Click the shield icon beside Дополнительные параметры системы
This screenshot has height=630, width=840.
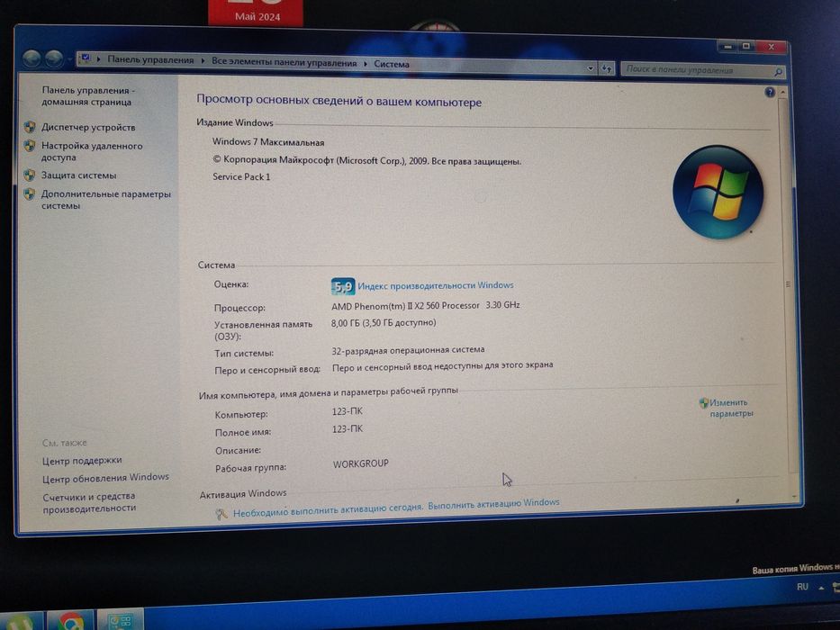click(30, 193)
